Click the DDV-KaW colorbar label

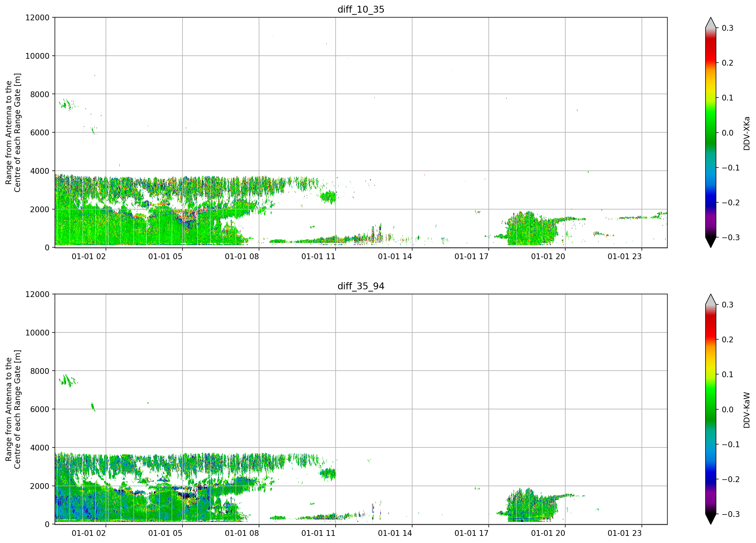(x=746, y=410)
